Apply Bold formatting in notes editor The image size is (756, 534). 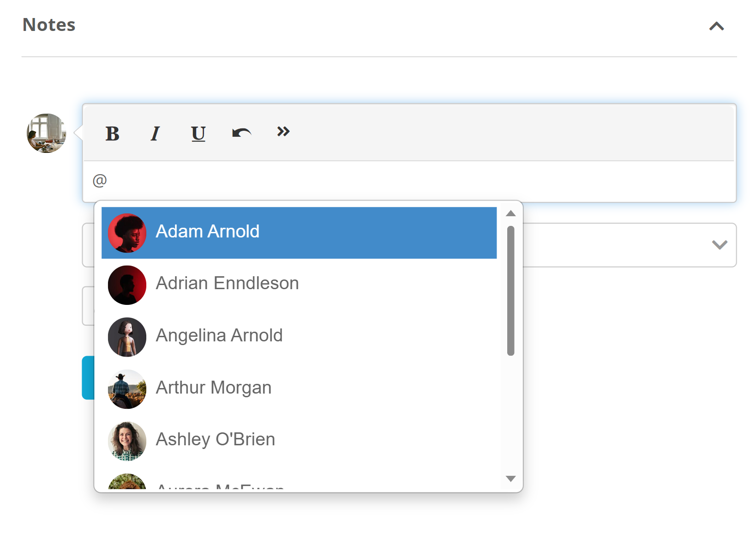[x=112, y=133]
